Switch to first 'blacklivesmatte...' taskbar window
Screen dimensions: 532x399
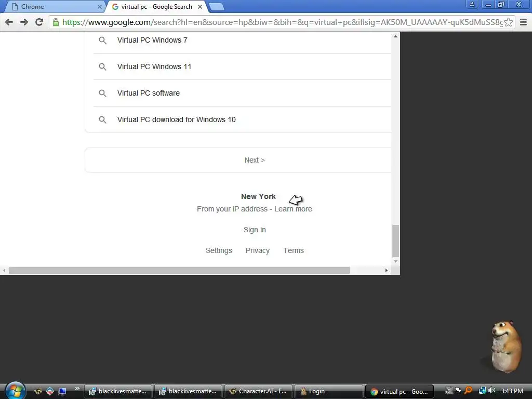[x=117, y=391]
